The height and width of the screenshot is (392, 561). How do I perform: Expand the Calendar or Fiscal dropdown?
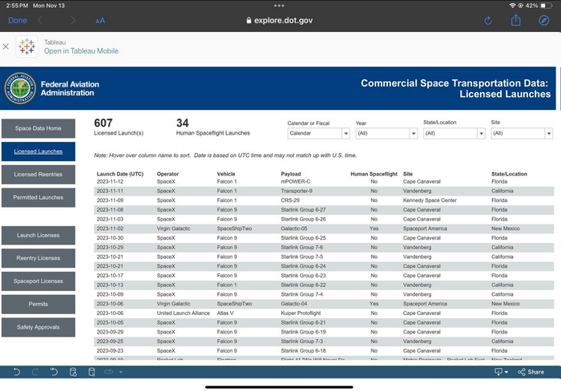(319, 133)
